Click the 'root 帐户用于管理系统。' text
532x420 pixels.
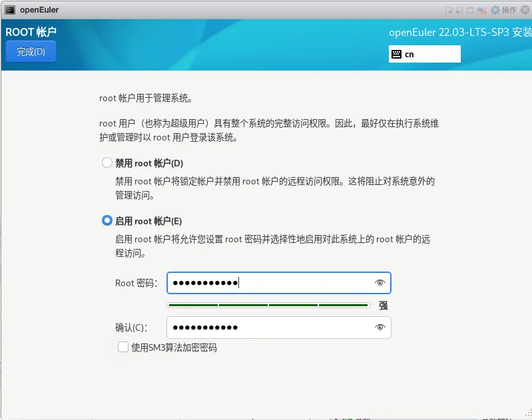click(x=146, y=99)
